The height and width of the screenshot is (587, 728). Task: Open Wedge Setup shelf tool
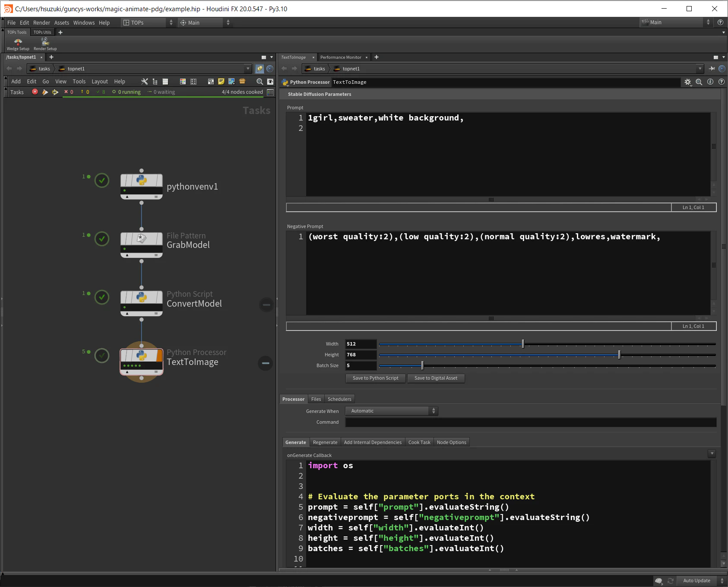pos(18,44)
